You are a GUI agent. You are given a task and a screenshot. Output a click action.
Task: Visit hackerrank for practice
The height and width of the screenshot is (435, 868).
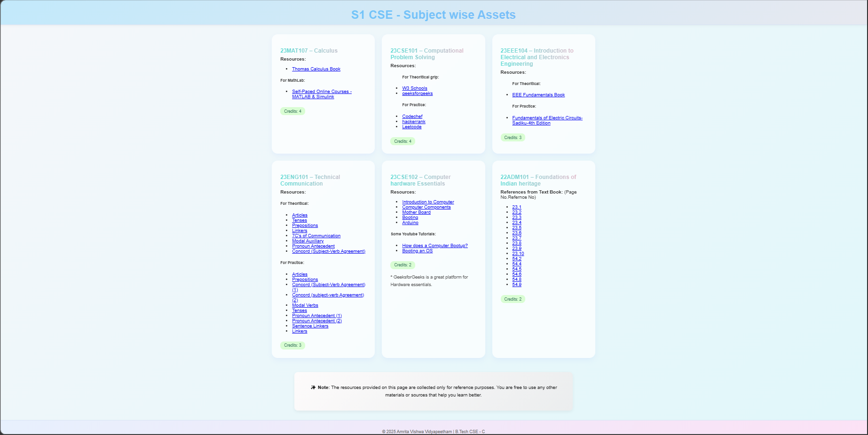pyautogui.click(x=413, y=121)
